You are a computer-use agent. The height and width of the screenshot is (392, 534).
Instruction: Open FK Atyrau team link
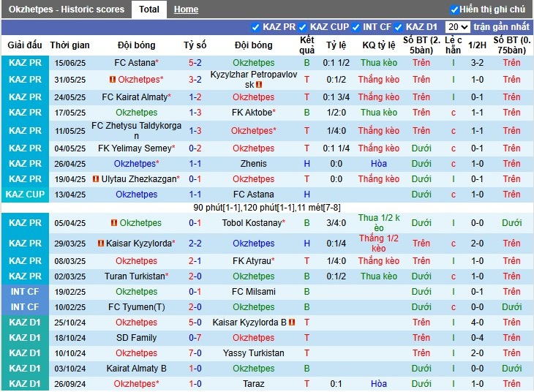coord(254,261)
